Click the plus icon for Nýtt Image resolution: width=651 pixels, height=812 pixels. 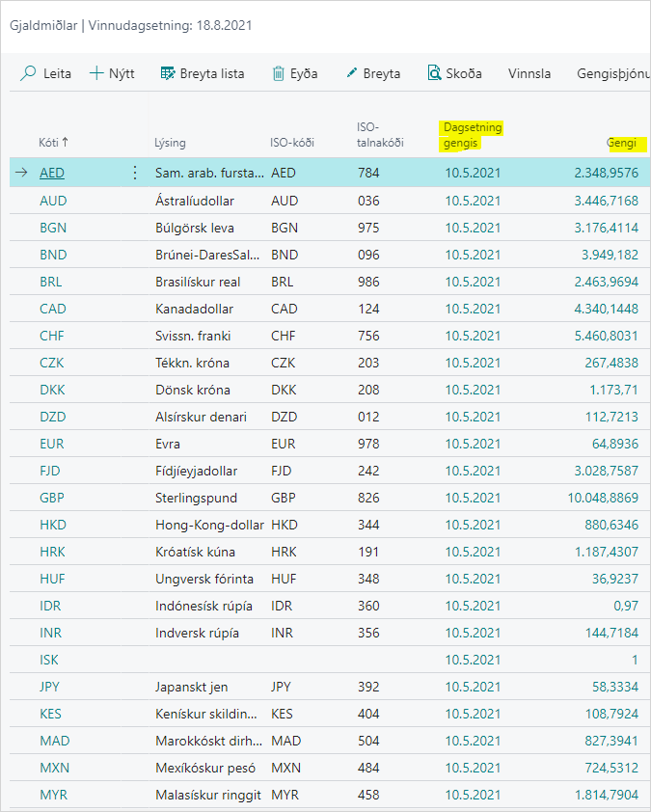[x=96, y=73]
